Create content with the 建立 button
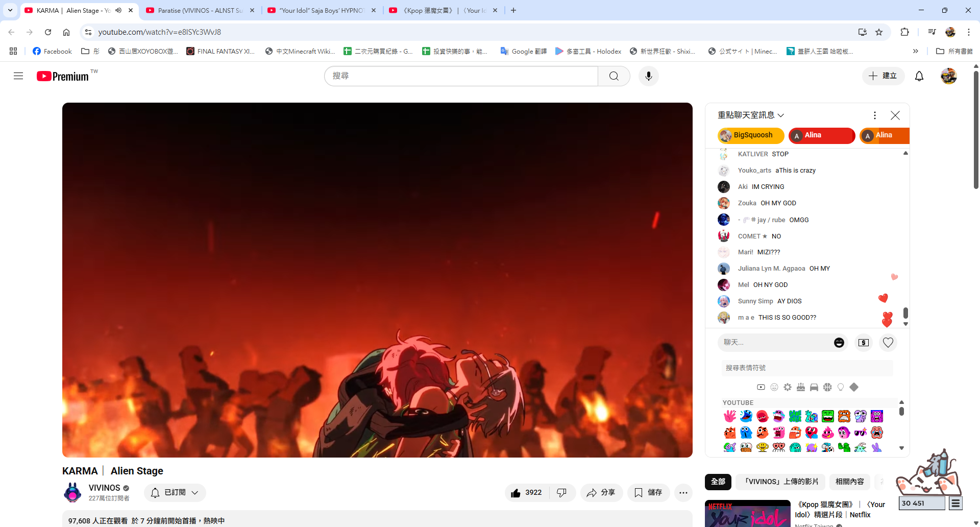 click(883, 76)
